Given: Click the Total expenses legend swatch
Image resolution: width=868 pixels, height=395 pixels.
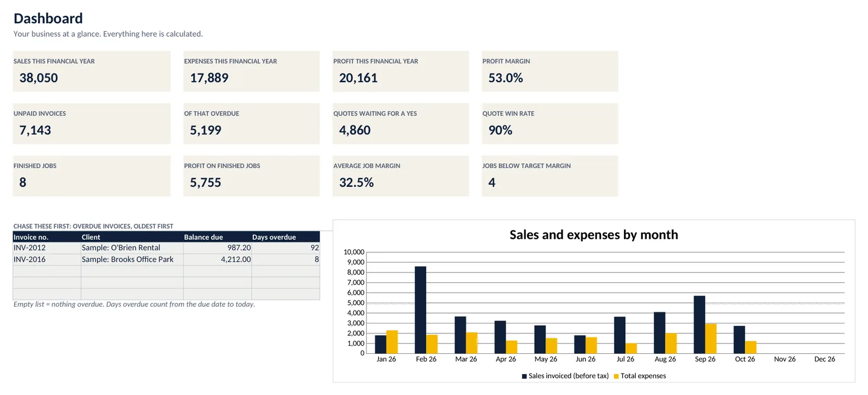Looking at the screenshot, I should tap(616, 376).
